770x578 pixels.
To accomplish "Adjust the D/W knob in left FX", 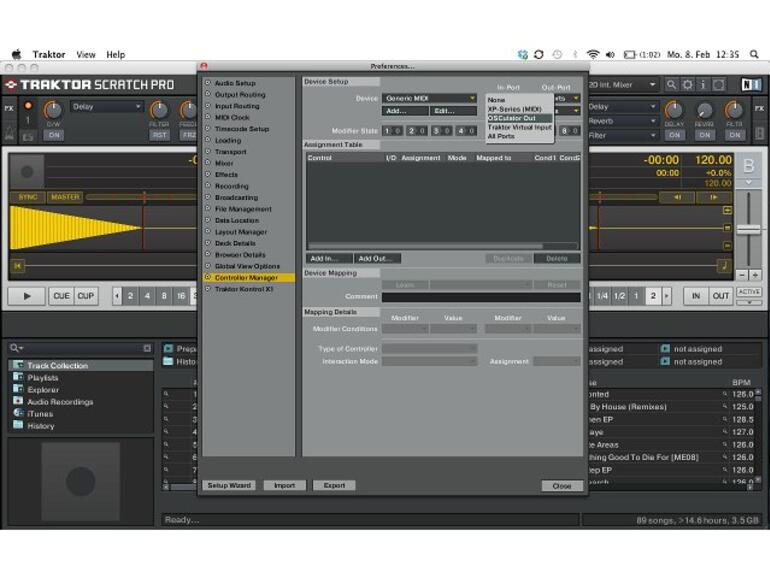I will (53, 110).
